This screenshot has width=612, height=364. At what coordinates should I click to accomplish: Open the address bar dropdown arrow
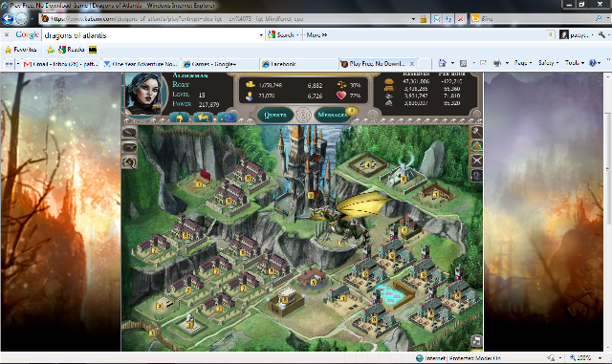[413, 19]
